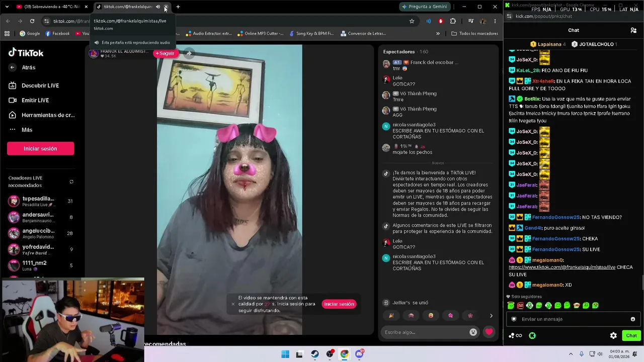Click the green Chat send button
This screenshot has width=644, height=362.
pos(631,335)
